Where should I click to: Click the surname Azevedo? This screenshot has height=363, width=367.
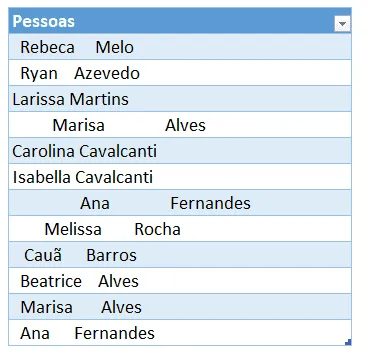107,73
